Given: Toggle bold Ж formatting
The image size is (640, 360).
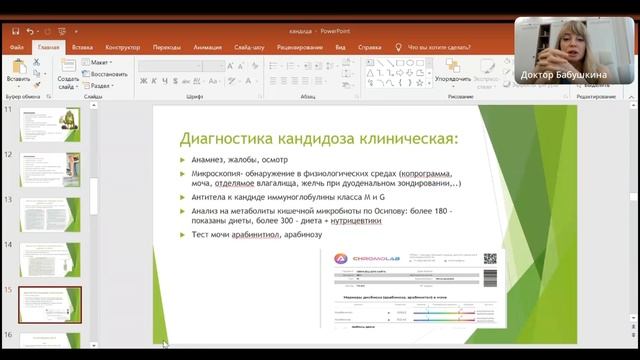Looking at the screenshot, I should [x=144, y=81].
